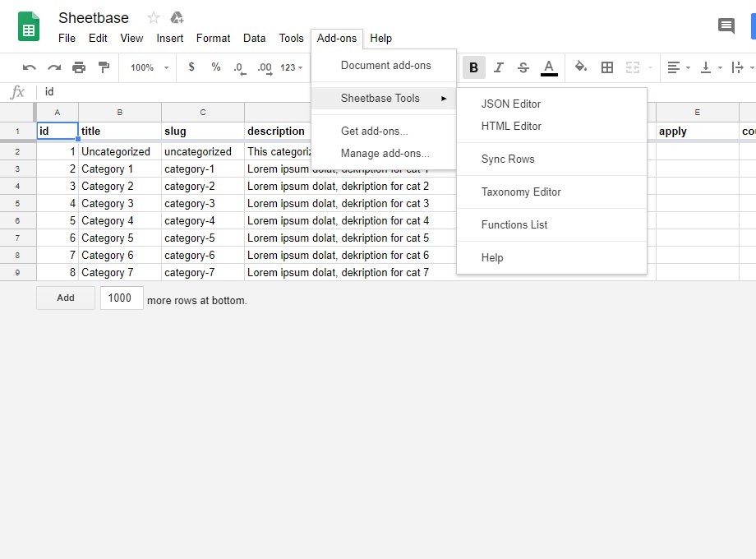
Task: Click the formula bar containing id
Action: [x=173, y=91]
